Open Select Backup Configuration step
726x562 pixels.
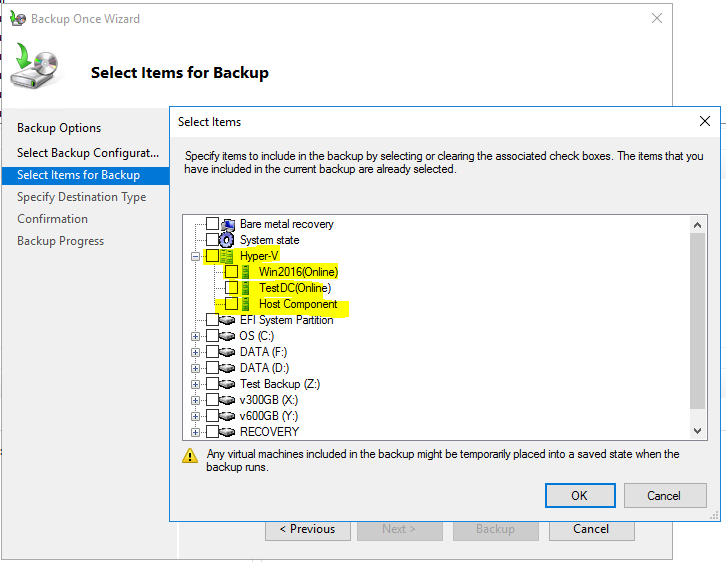coord(88,153)
